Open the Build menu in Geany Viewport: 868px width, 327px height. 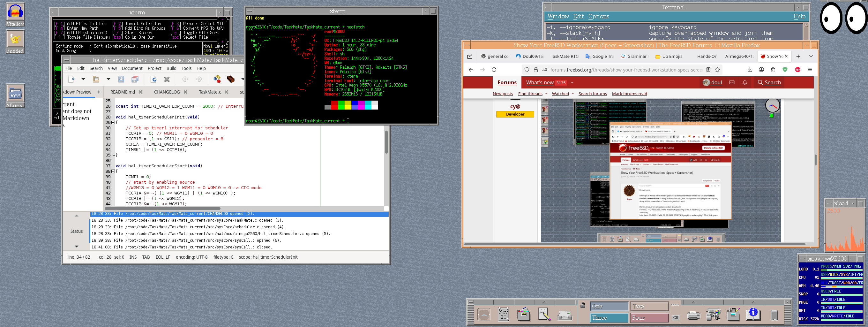pyautogui.click(x=171, y=68)
